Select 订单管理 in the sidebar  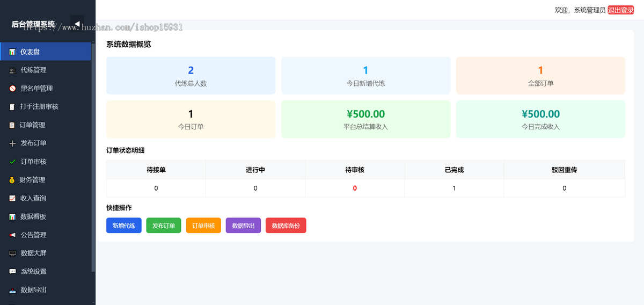coord(46,125)
